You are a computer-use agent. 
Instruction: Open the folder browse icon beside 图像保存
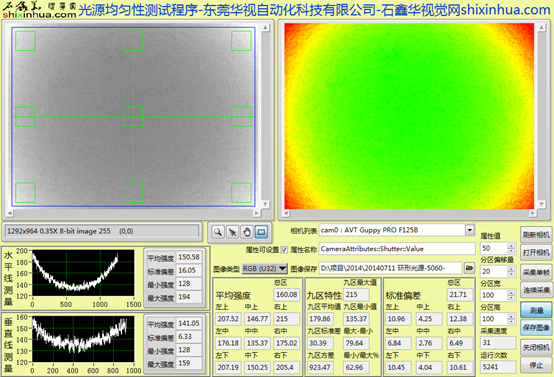(x=469, y=268)
